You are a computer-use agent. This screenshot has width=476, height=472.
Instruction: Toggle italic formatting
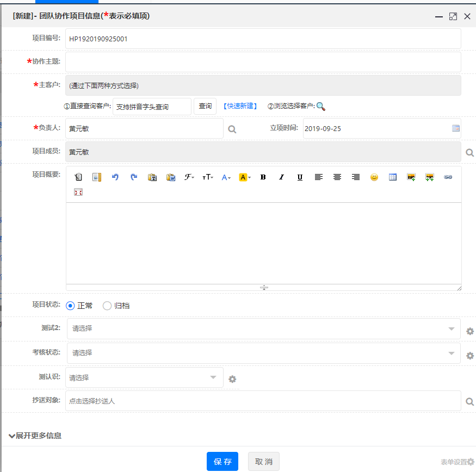coord(282,177)
